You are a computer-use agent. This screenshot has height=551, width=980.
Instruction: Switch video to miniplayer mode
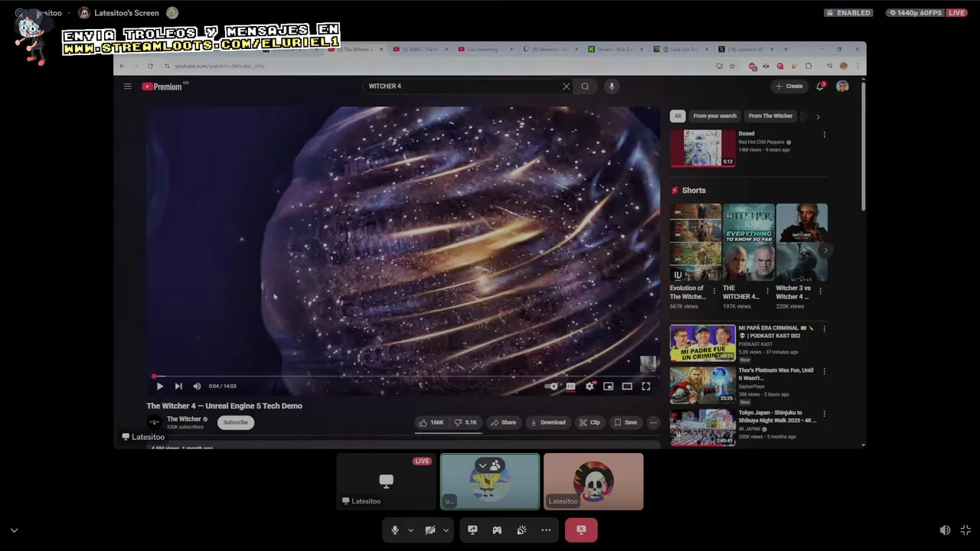pyautogui.click(x=608, y=386)
